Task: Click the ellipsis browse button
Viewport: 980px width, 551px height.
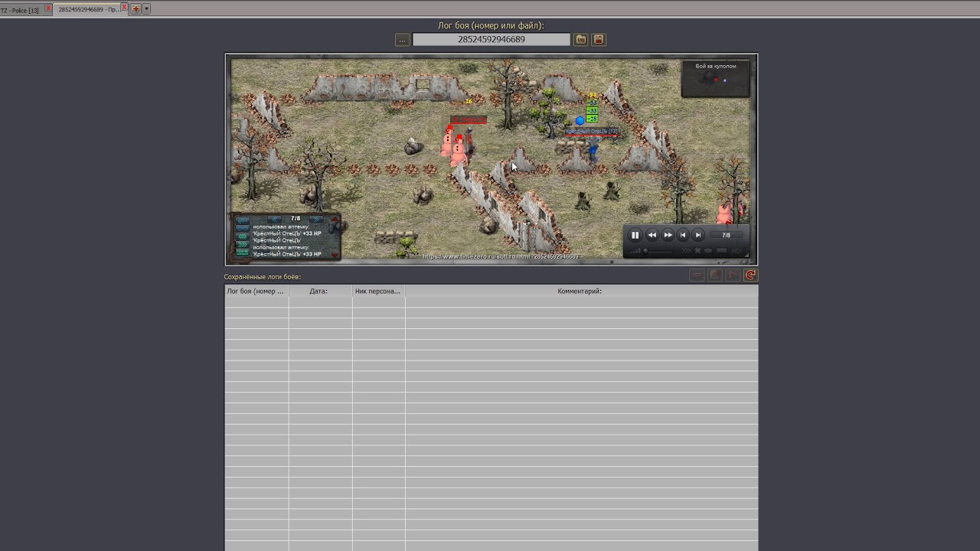Action: (402, 40)
